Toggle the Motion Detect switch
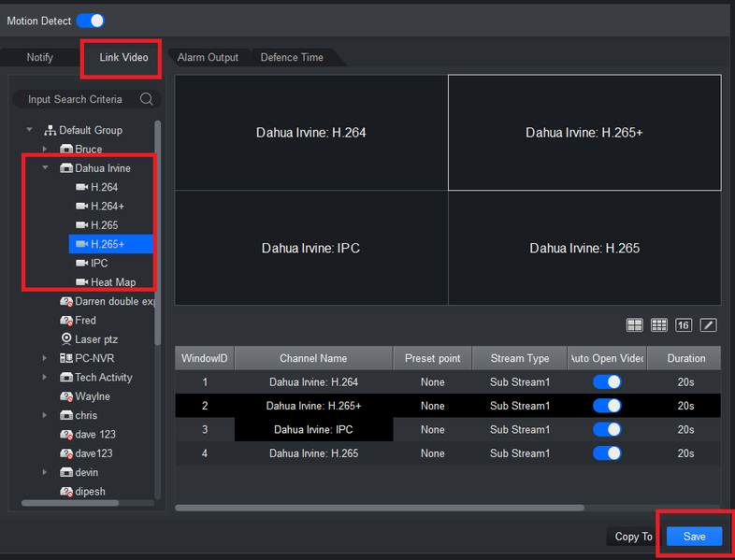This screenshot has width=735, height=560. point(90,21)
